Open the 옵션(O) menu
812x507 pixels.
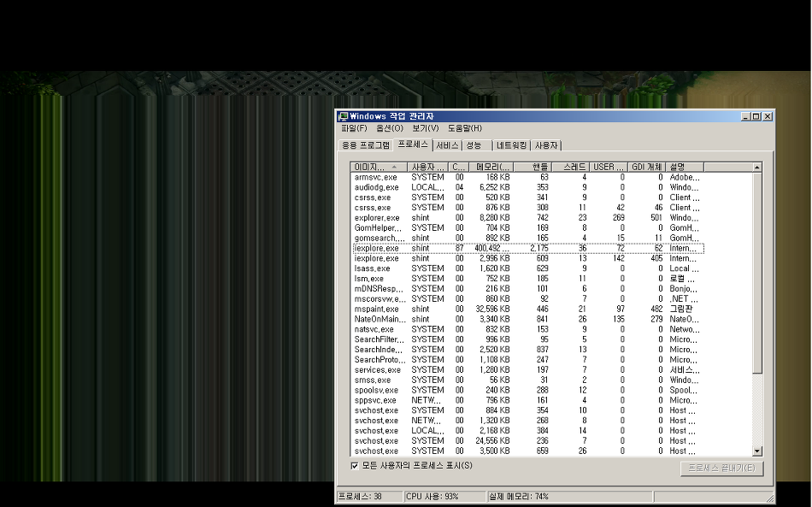[x=390, y=128]
